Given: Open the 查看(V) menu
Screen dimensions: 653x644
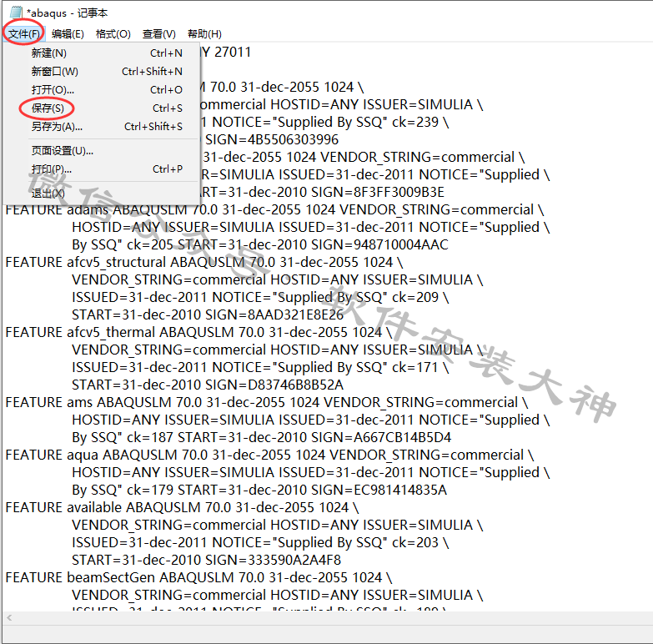Looking at the screenshot, I should tap(159, 33).
